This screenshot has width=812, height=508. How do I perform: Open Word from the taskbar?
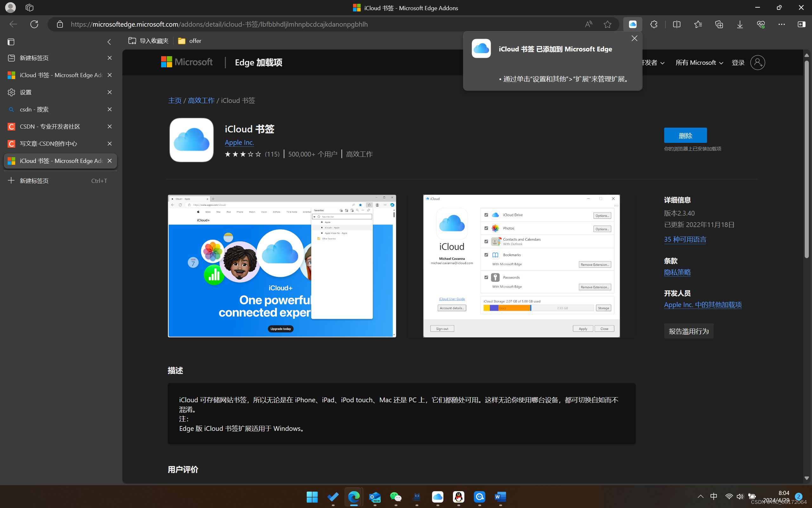(x=500, y=497)
